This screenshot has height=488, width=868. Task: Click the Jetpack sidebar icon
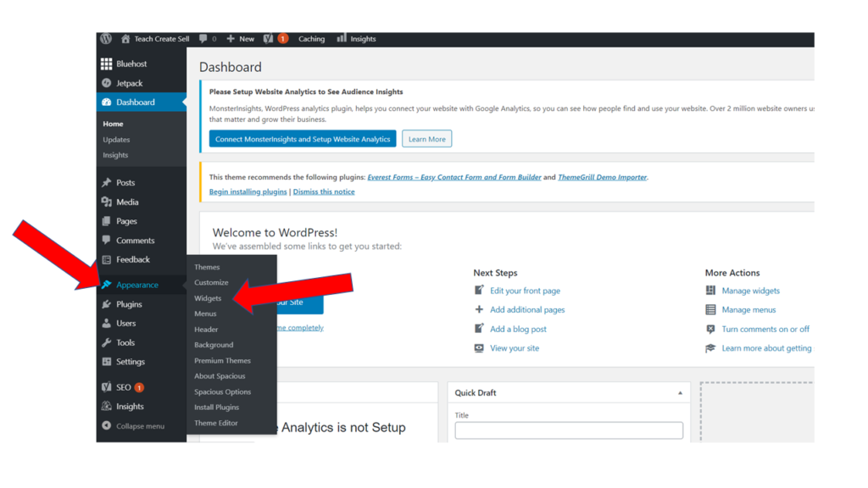pyautogui.click(x=107, y=83)
